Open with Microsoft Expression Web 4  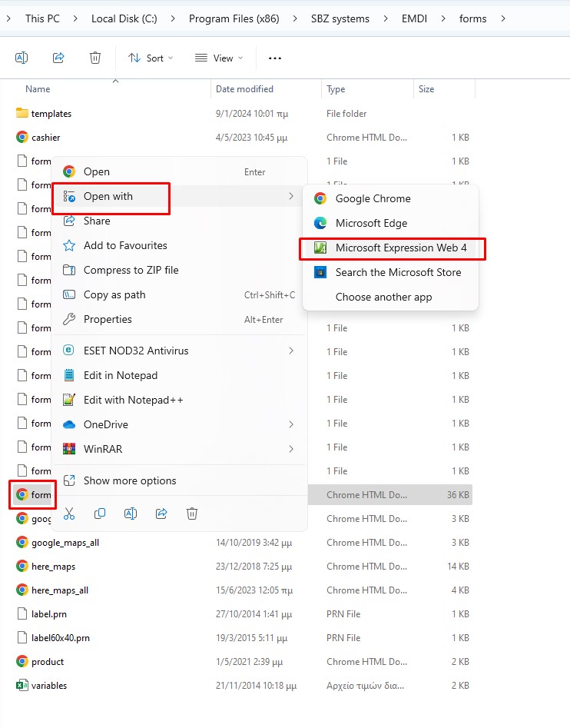point(390,248)
